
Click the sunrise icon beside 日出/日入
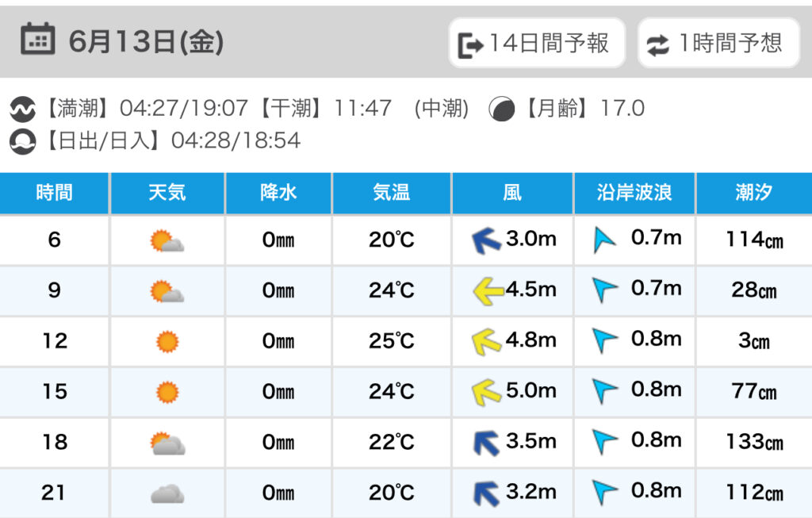[23, 141]
